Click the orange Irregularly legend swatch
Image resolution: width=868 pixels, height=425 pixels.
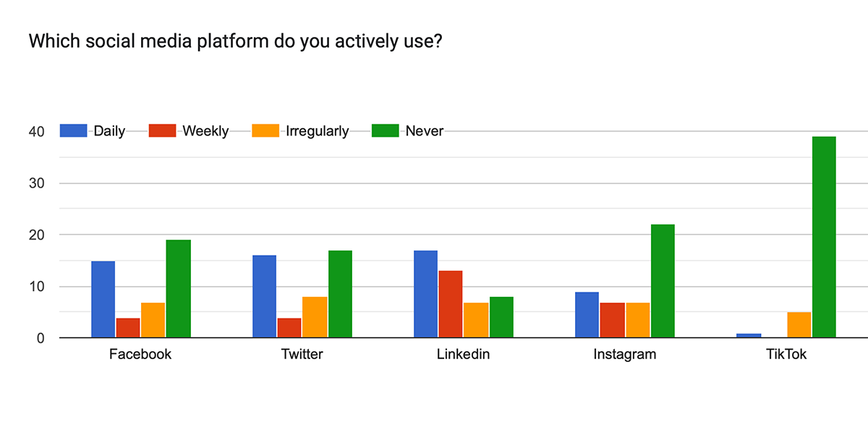265,131
